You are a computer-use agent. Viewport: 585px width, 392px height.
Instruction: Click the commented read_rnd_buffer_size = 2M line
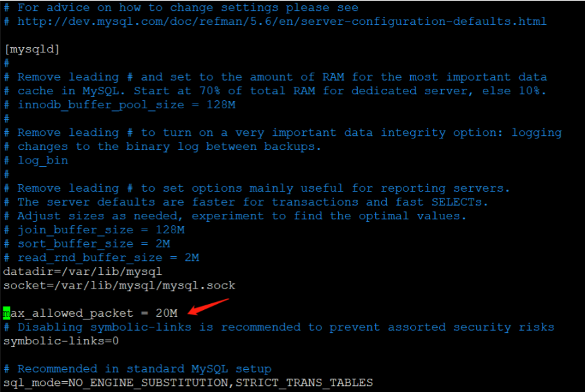point(101,258)
